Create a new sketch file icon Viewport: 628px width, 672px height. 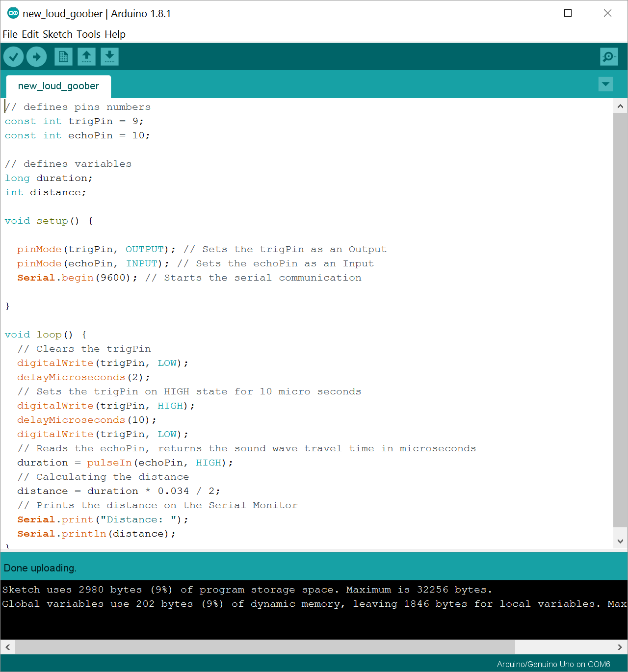tap(63, 57)
